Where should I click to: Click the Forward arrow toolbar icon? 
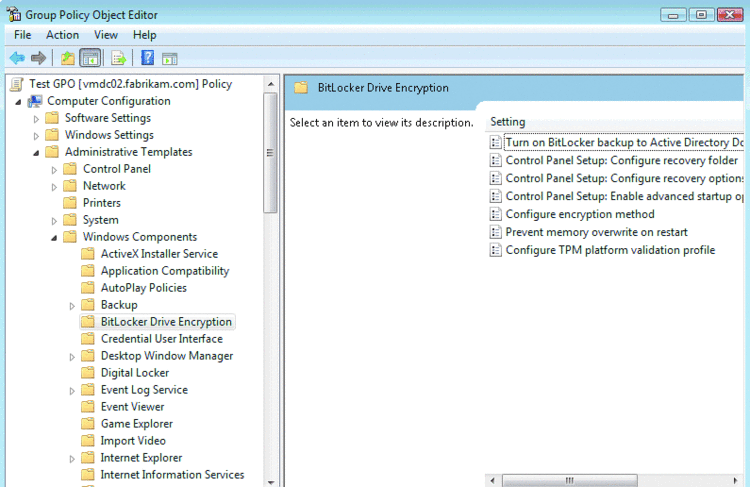tap(38, 58)
